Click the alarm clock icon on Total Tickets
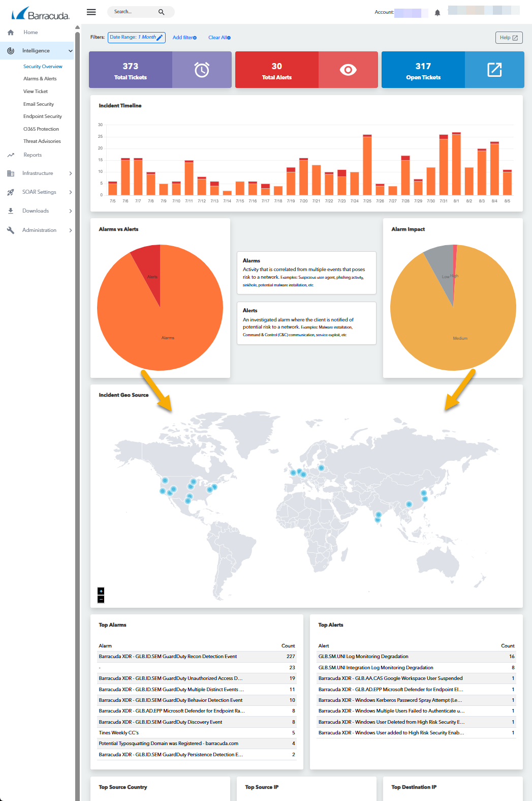Image resolution: width=532 pixels, height=801 pixels. click(202, 70)
